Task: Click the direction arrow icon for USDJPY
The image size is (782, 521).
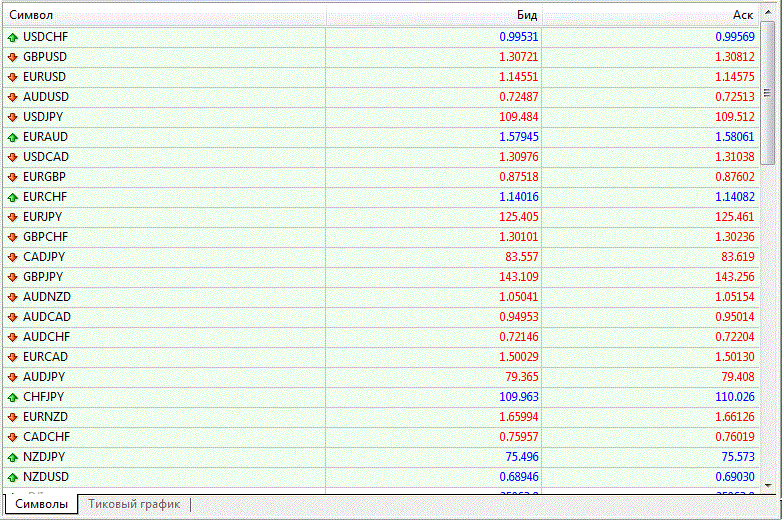Action: tap(12, 117)
